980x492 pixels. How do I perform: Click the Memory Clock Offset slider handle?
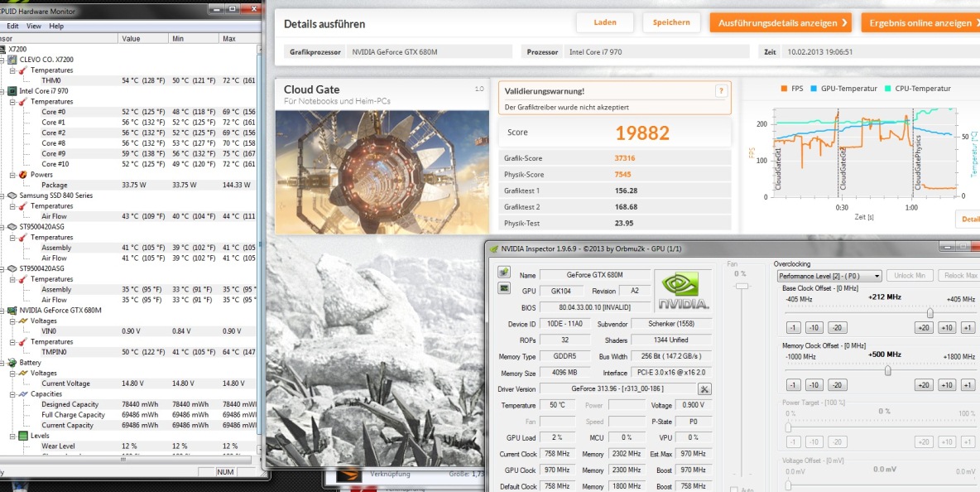(x=887, y=370)
